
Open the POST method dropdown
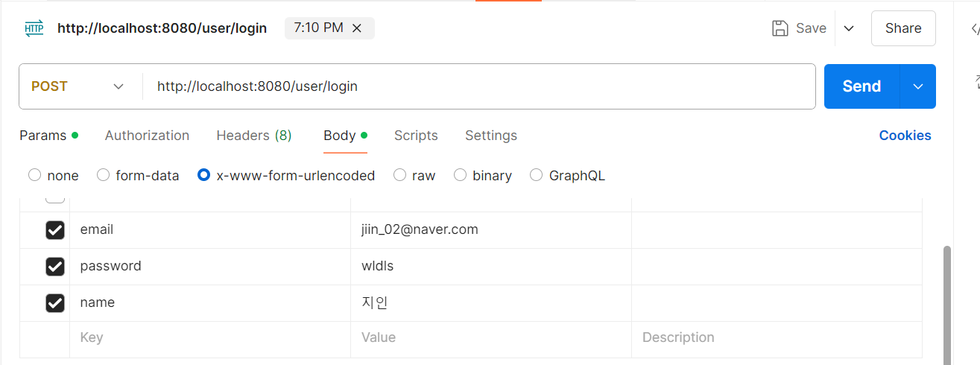(x=78, y=86)
